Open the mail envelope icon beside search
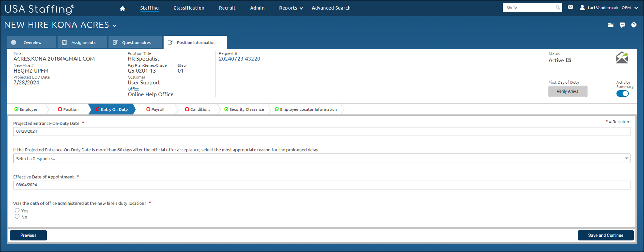The width and height of the screenshot is (644, 252). pos(570,7)
